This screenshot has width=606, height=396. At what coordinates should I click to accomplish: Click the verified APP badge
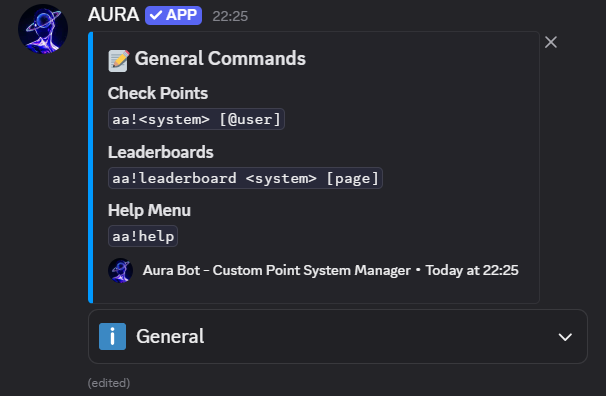point(174,15)
